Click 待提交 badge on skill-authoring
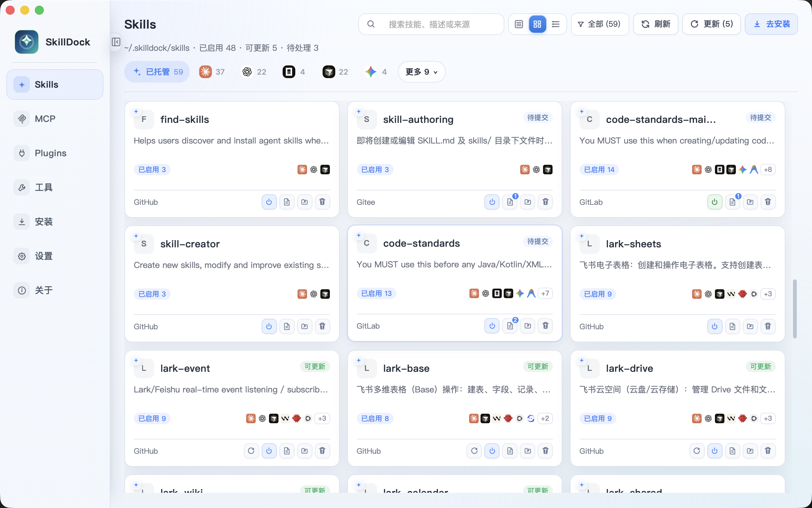This screenshot has height=508, width=812. (538, 117)
